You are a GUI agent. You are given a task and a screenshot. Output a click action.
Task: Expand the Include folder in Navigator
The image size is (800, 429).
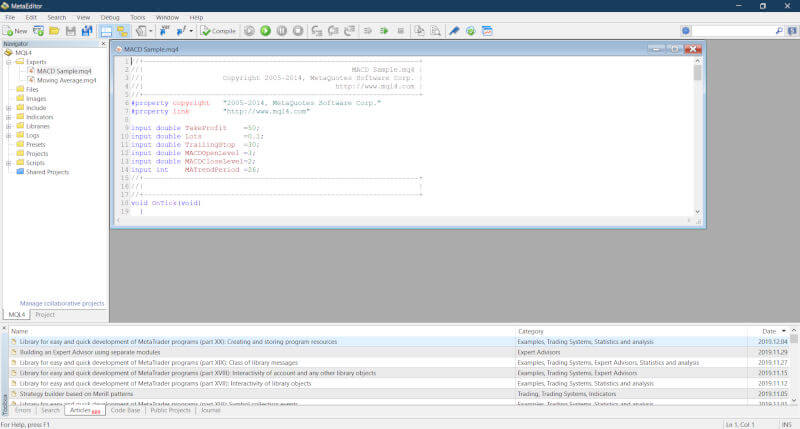[8, 107]
